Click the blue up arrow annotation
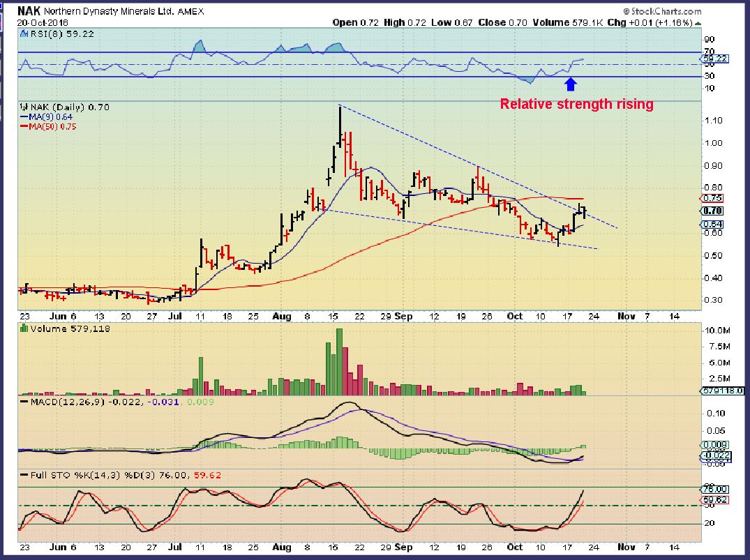This screenshot has height=560, width=750. click(x=570, y=84)
